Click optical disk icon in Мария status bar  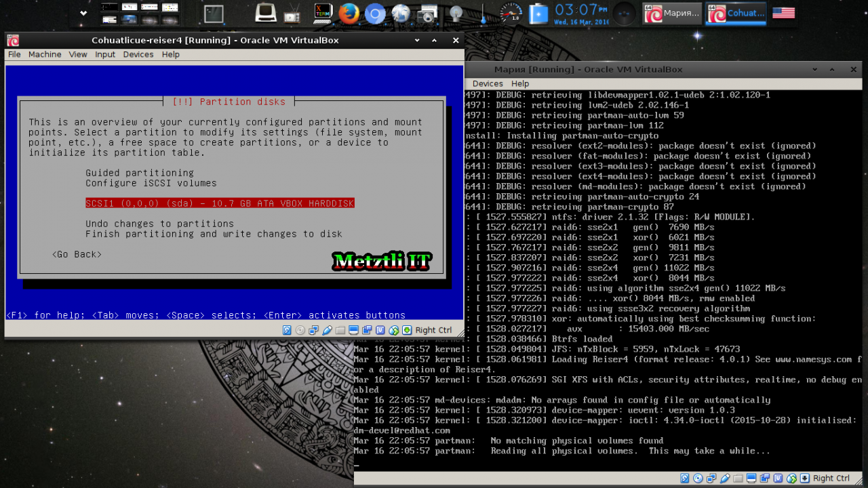click(698, 479)
